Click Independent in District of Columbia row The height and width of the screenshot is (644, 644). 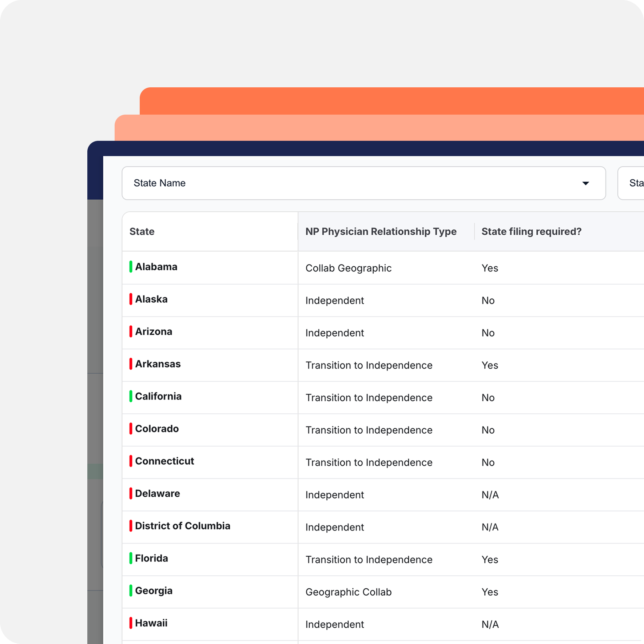pos(335,527)
